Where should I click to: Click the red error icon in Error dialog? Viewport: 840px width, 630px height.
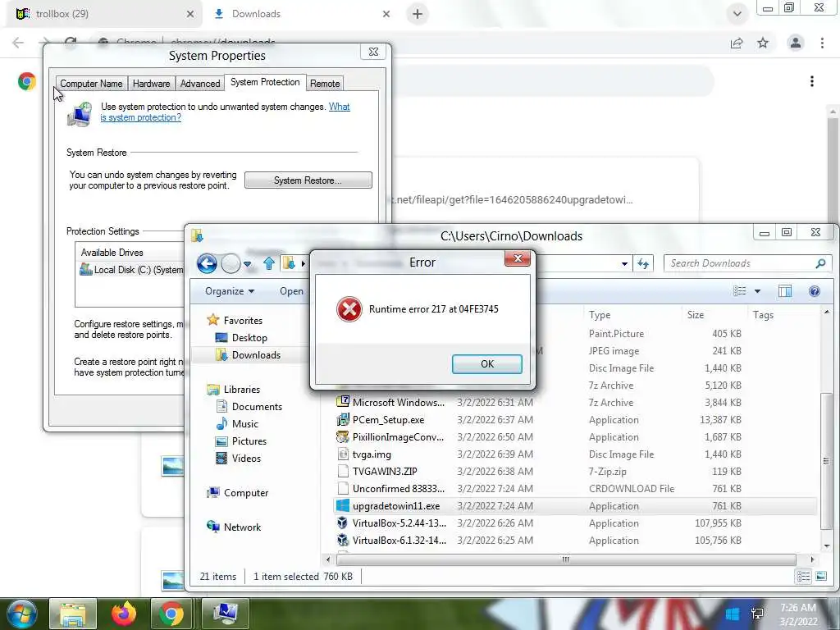point(349,309)
